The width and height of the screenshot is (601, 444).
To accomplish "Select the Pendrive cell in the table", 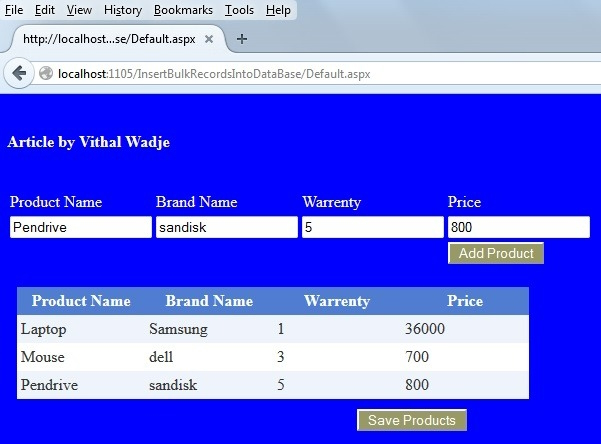I will click(x=49, y=385).
